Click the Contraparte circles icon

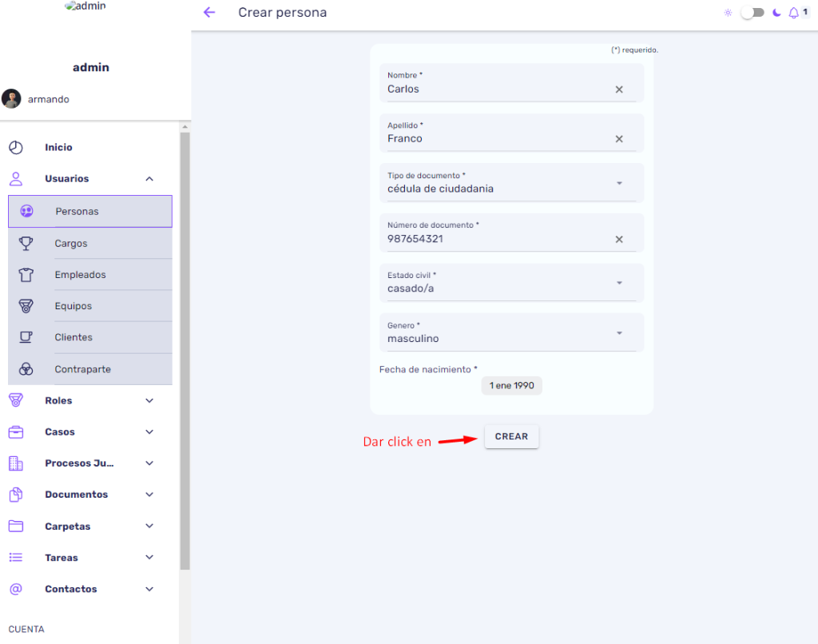point(26,369)
